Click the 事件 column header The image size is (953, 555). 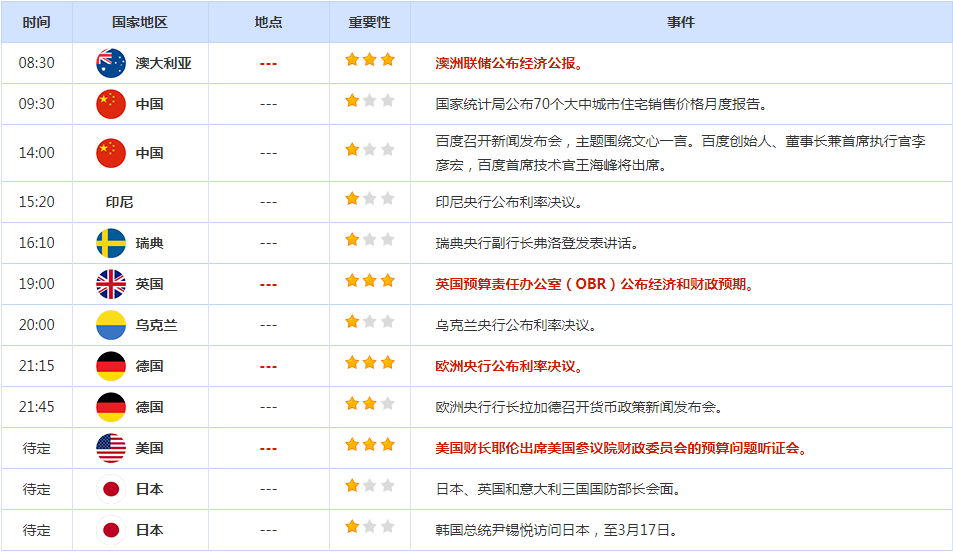(x=681, y=22)
